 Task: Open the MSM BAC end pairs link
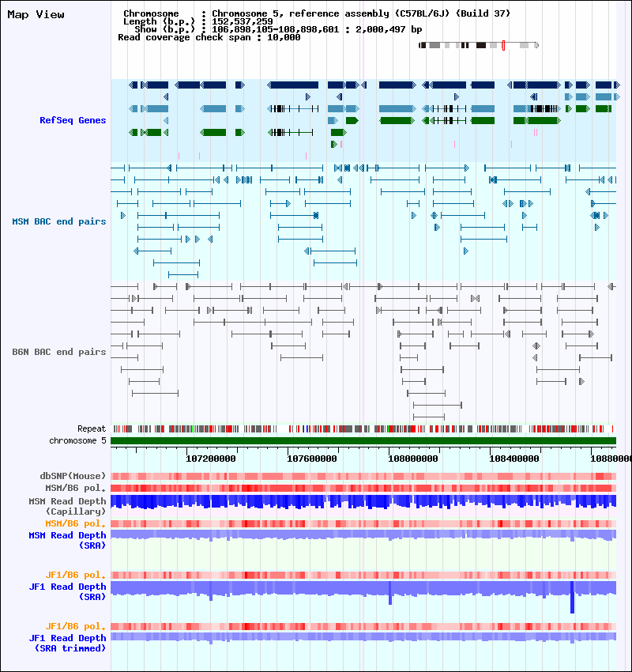tap(59, 221)
